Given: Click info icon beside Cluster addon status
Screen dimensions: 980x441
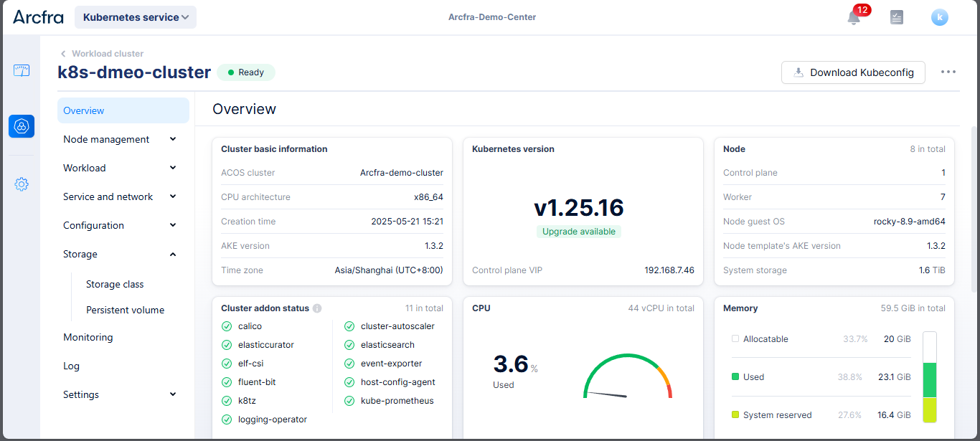Looking at the screenshot, I should 317,308.
